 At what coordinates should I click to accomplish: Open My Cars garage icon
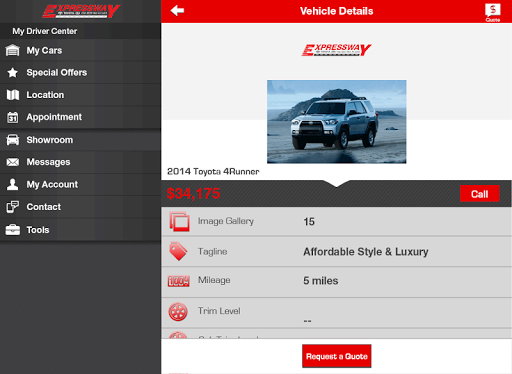[13, 50]
